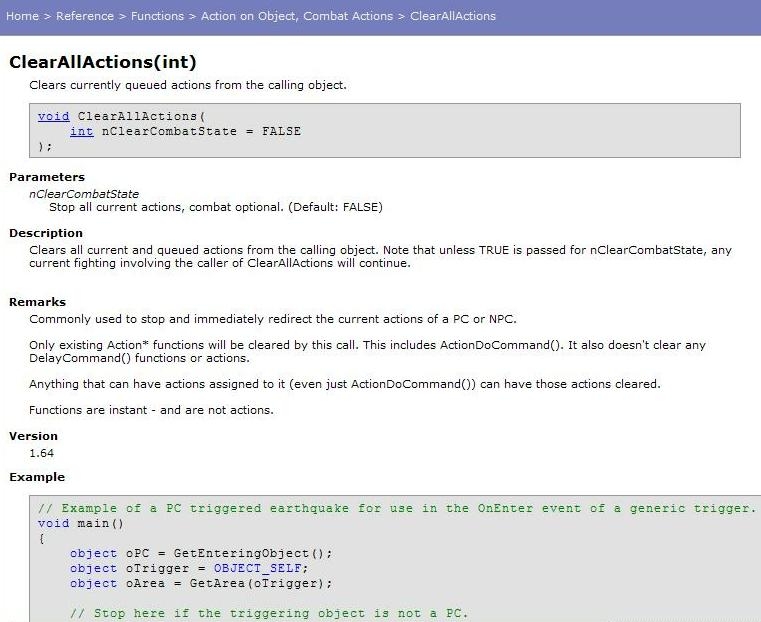Go to the Reference breadcrumb

pyautogui.click(x=84, y=16)
